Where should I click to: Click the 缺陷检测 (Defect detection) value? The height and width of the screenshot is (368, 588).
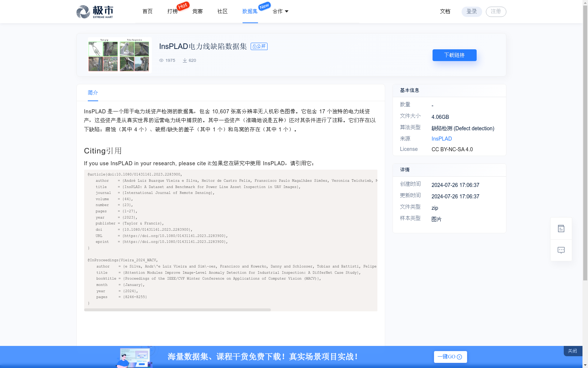coord(463,128)
